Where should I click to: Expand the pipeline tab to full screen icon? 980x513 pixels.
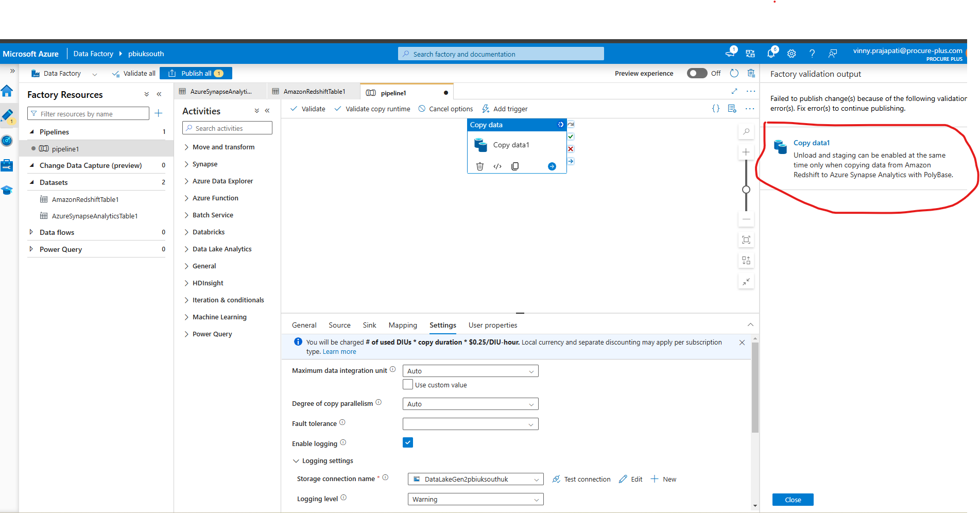tap(734, 91)
